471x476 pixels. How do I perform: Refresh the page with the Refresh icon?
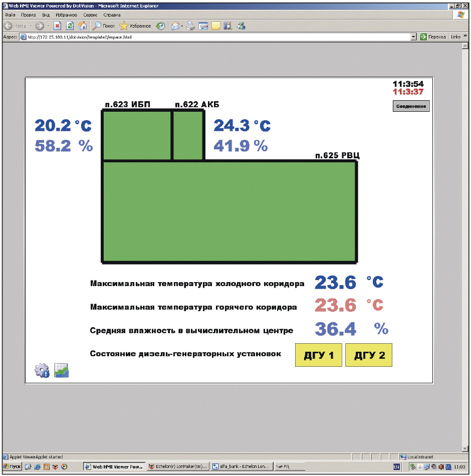(70, 26)
